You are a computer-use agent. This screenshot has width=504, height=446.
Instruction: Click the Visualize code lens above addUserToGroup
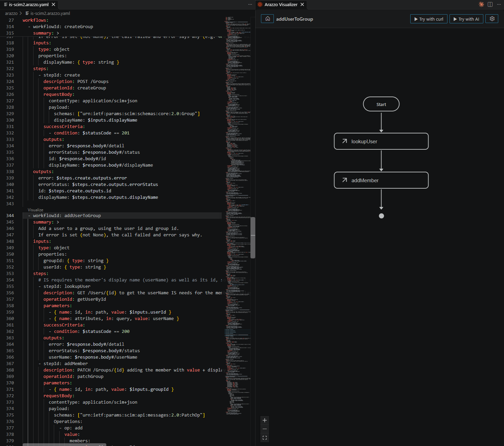(x=36, y=210)
